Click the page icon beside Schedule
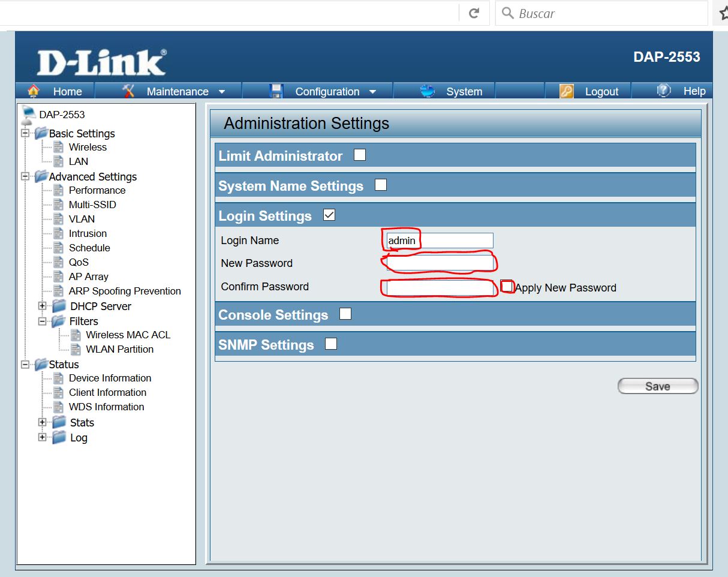The image size is (728, 577). click(58, 248)
